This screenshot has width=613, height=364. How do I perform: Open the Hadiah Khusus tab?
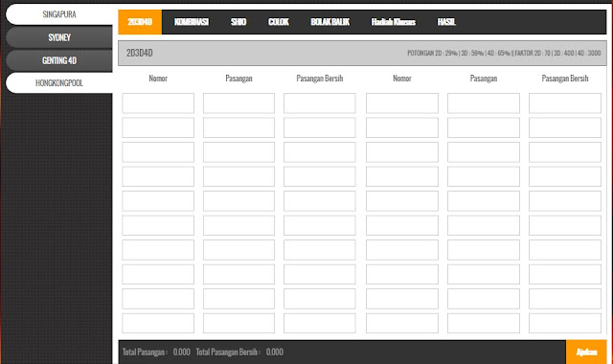(394, 22)
